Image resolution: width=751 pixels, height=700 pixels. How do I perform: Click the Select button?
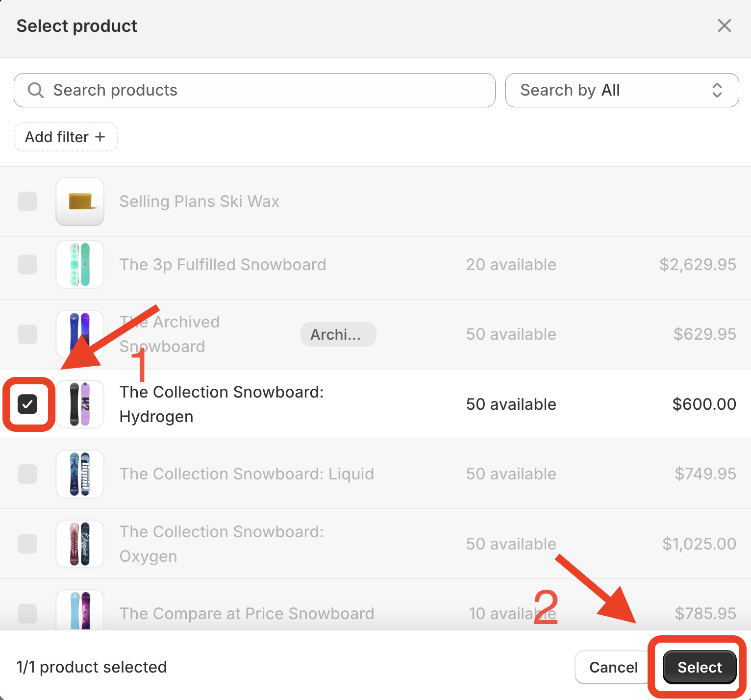(699, 667)
